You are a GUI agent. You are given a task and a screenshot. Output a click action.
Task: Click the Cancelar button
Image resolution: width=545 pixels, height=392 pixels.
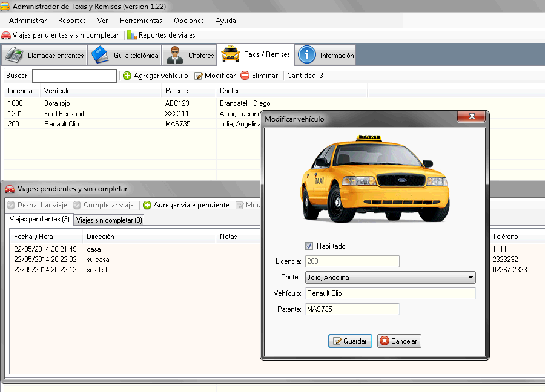tap(399, 341)
